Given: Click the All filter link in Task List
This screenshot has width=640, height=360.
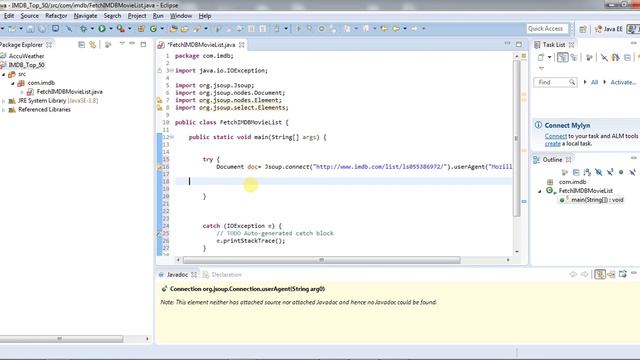Looking at the screenshot, I should click(594, 82).
